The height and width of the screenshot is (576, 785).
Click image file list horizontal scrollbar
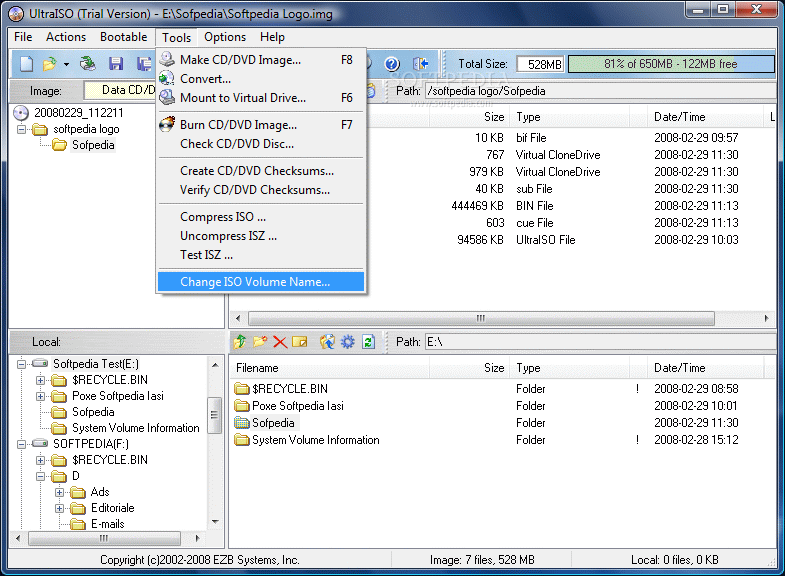tap(481, 318)
